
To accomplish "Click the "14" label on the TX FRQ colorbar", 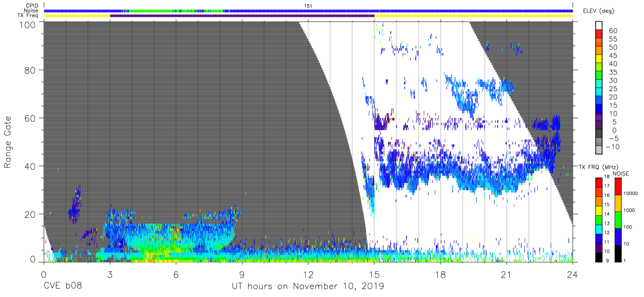I will (606, 214).
